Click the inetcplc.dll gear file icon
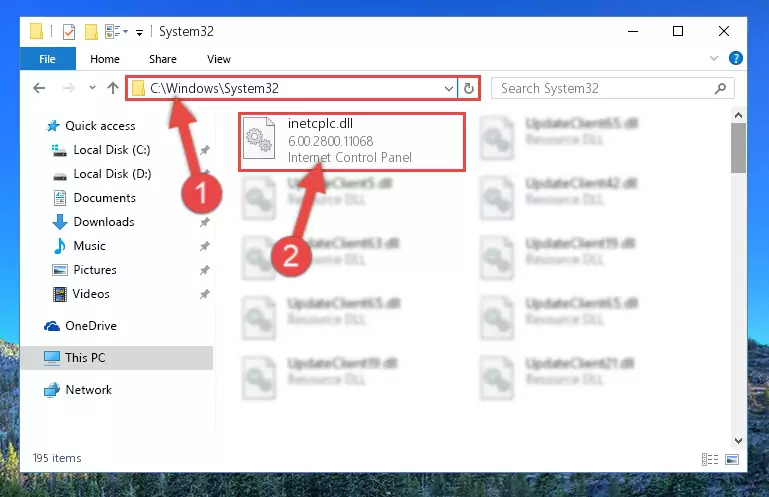This screenshot has height=497, width=769. click(x=259, y=138)
